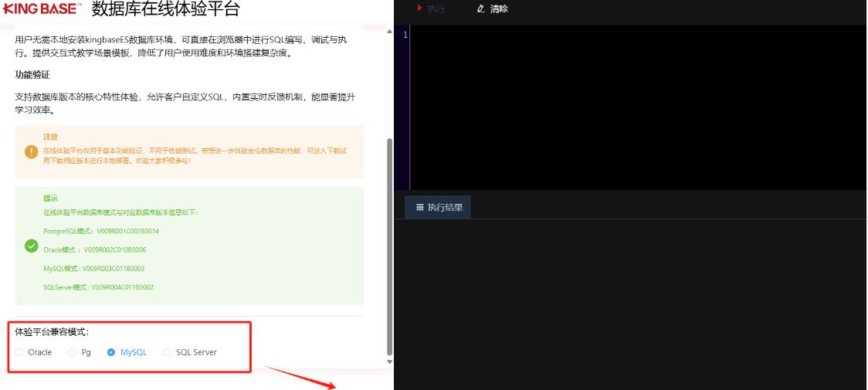
Task: Click the clear (清除) eraser button
Action: pos(492,8)
